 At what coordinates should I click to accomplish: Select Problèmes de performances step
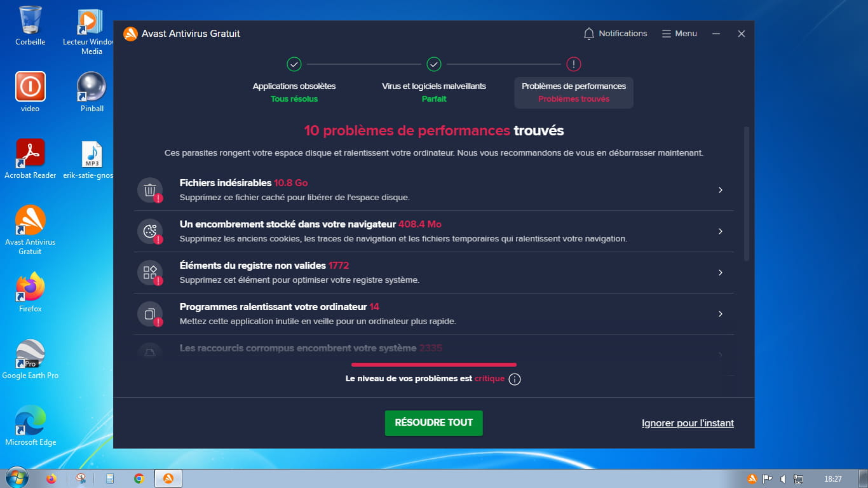574,93
